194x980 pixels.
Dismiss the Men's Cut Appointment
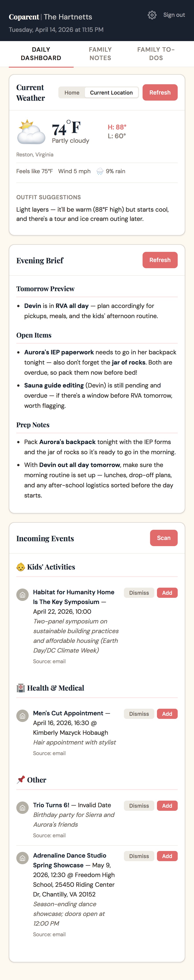tap(139, 714)
